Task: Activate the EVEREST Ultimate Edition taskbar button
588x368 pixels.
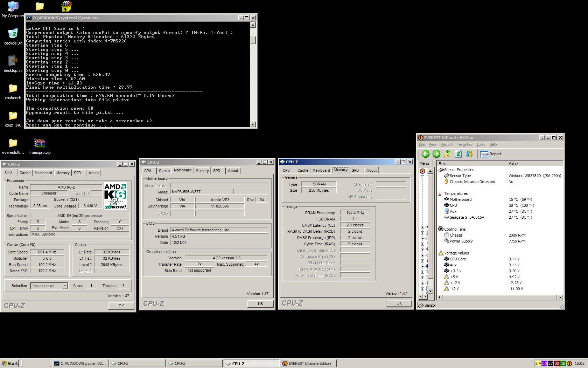Action: click(x=308, y=363)
